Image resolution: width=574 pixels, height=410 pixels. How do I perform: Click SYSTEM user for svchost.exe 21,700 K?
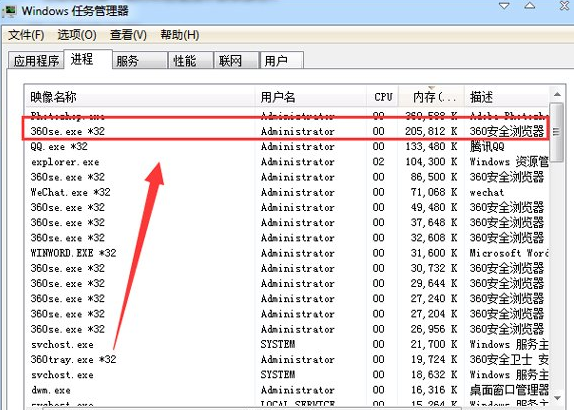[x=278, y=344]
